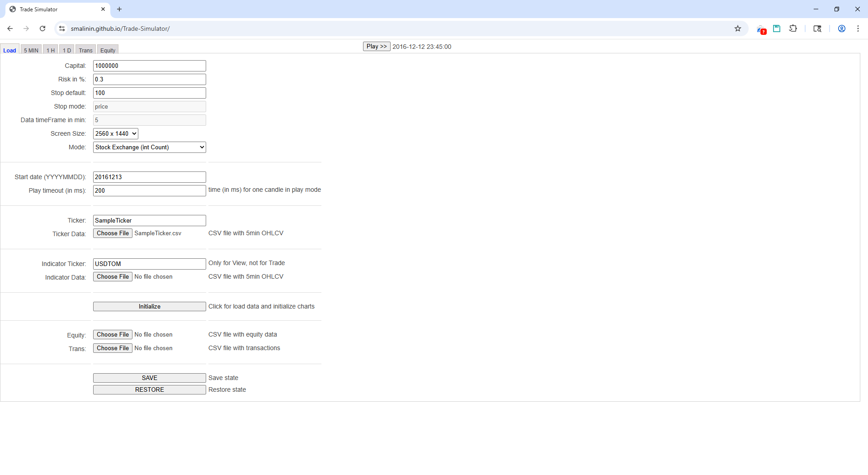Open the Trans tab

coord(86,50)
